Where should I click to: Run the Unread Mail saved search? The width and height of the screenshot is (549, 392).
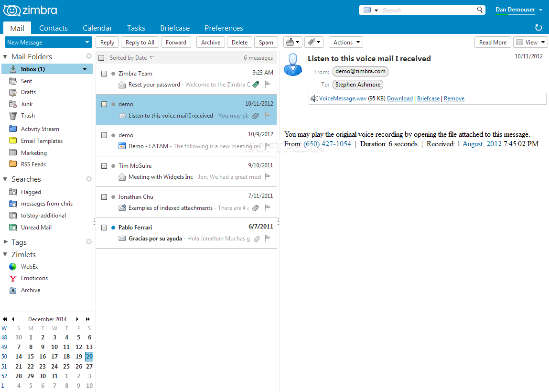click(x=36, y=228)
